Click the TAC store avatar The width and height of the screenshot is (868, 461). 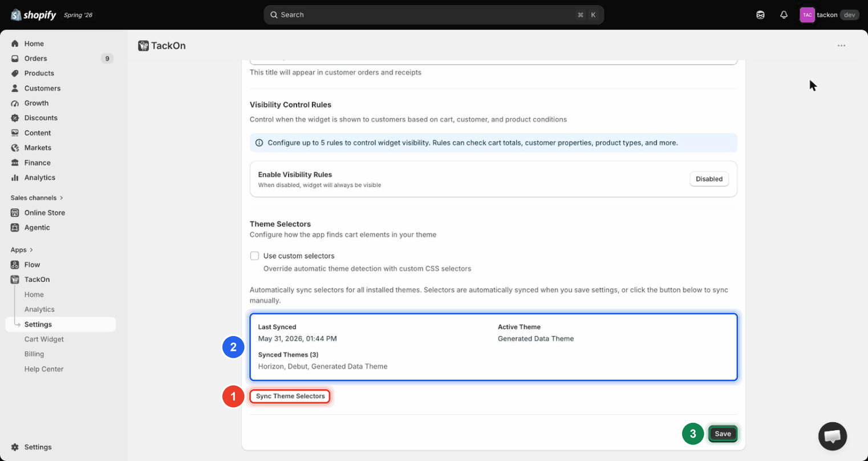tap(807, 15)
